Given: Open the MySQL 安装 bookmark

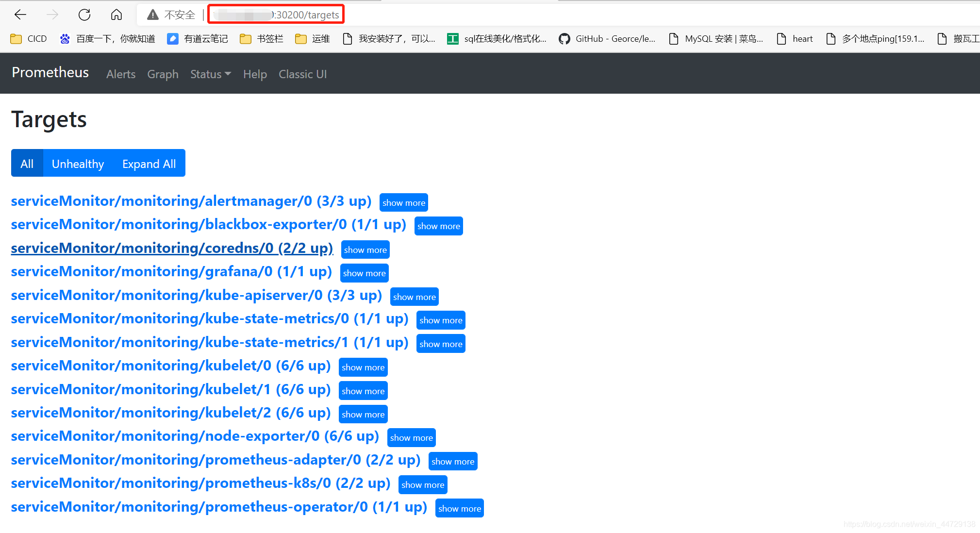Looking at the screenshot, I should (716, 39).
